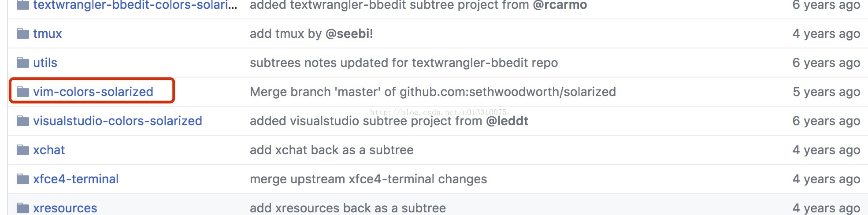
Task: Click the visualstudio-colors-solarized folder icon
Action: point(23,121)
